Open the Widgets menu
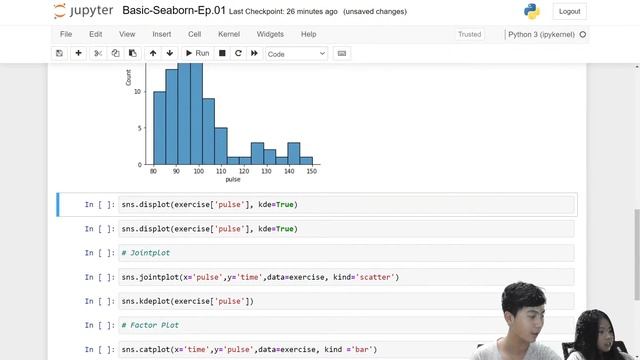 click(270, 34)
